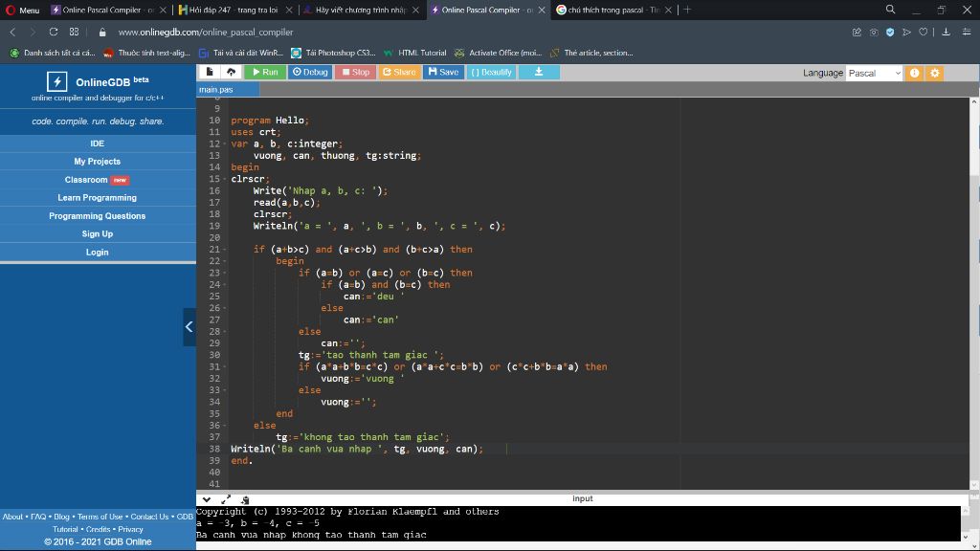Click the Terms of Use footer link
This screenshot has height=551, width=980.
pos(100,517)
